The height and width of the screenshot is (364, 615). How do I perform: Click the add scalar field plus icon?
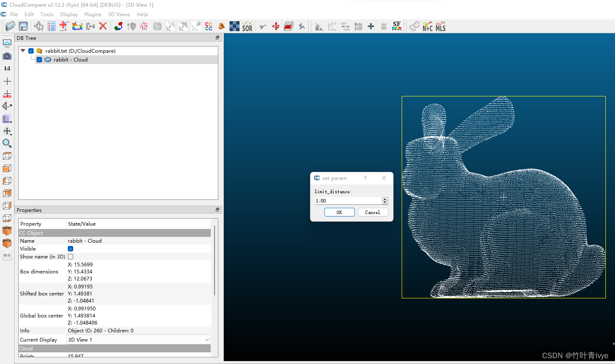pos(371,27)
